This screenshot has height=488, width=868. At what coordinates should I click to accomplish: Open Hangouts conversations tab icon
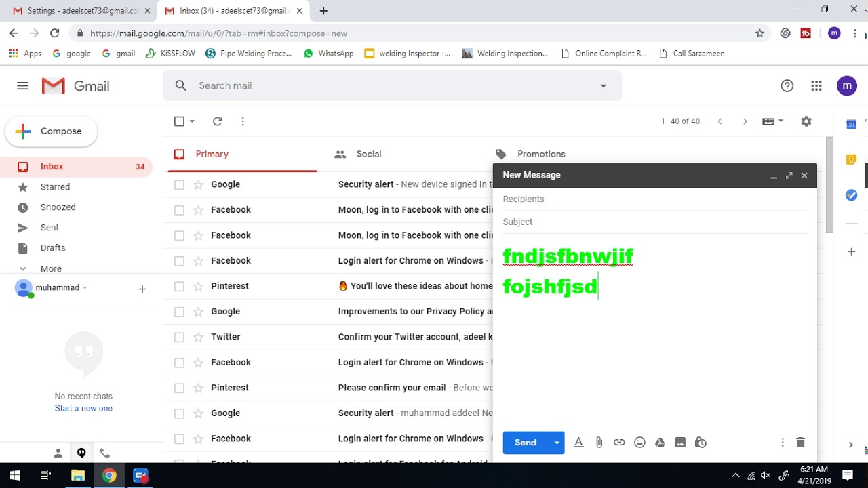click(x=81, y=453)
